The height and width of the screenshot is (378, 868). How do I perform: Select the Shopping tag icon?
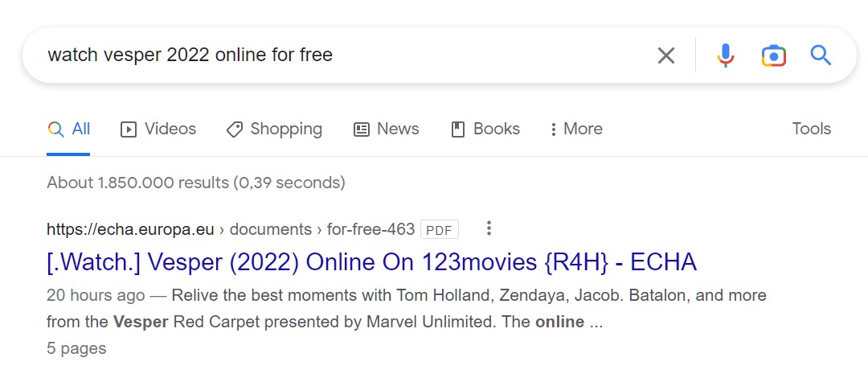coord(234,129)
